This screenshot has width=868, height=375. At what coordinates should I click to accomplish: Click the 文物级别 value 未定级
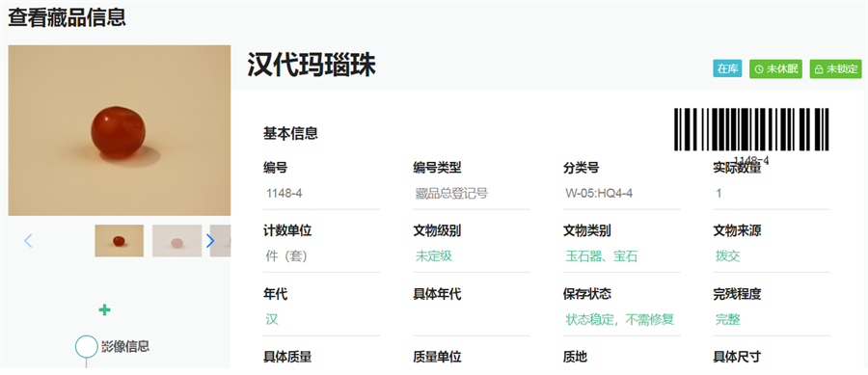coord(434,256)
